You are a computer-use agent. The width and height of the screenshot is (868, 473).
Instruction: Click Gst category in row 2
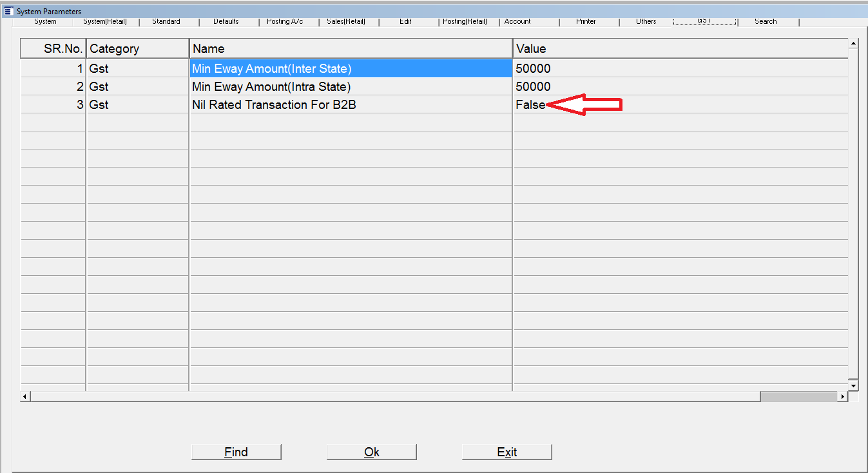pyautogui.click(x=138, y=86)
